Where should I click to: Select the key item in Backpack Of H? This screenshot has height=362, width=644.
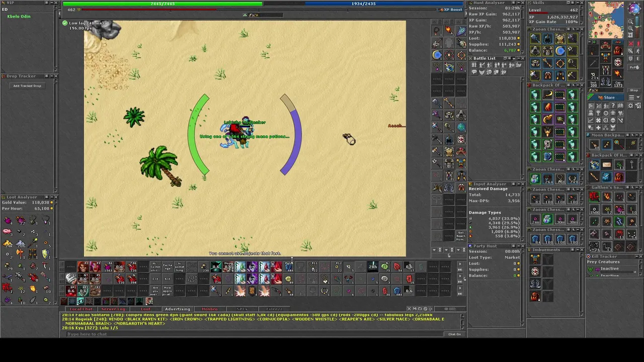(632, 164)
